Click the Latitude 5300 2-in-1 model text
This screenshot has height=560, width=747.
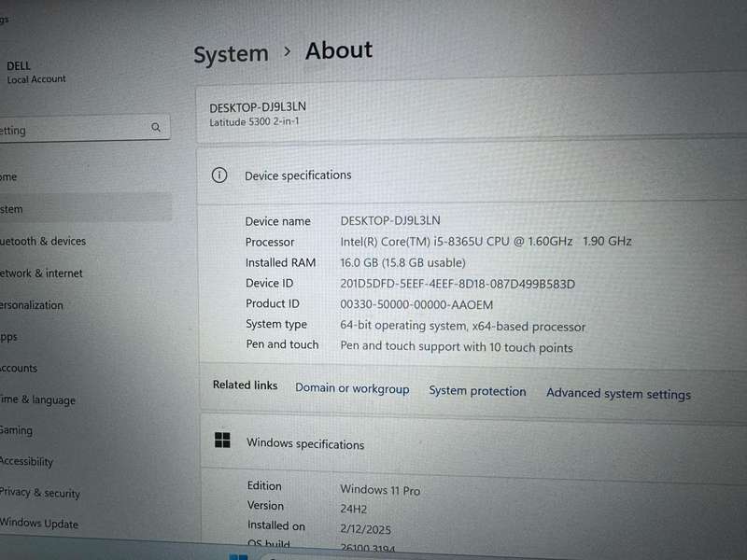[254, 122]
